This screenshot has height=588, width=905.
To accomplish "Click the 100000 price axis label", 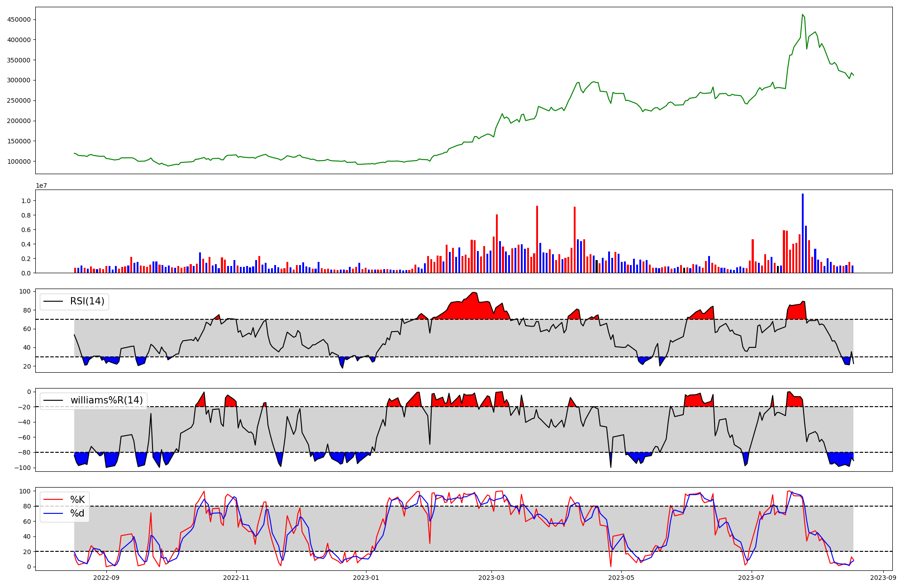I will 19,161.
